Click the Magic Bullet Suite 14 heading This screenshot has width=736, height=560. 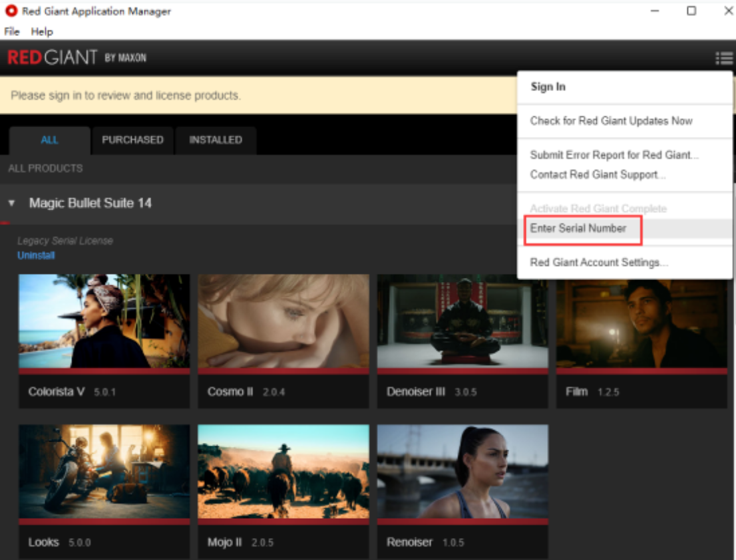point(90,203)
